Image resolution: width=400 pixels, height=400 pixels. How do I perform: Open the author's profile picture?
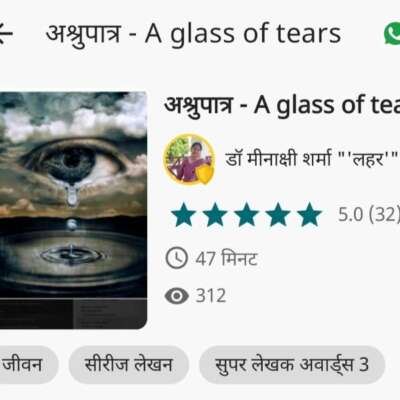(x=189, y=159)
